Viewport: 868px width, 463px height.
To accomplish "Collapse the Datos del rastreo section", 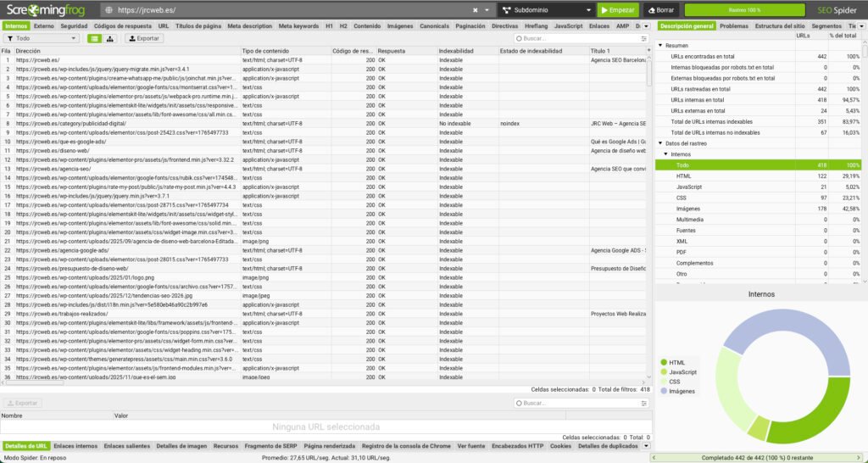I will click(x=660, y=143).
